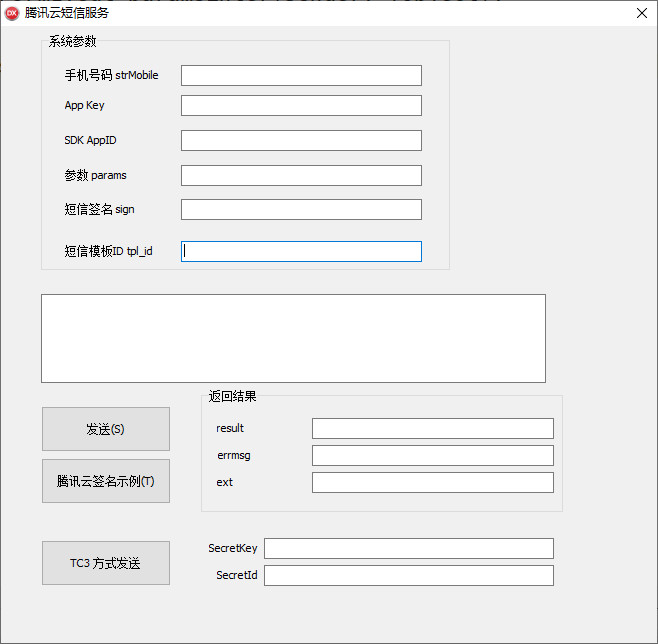Focus the App Key text box
Viewport: 658px width, 644px height.
[x=301, y=105]
